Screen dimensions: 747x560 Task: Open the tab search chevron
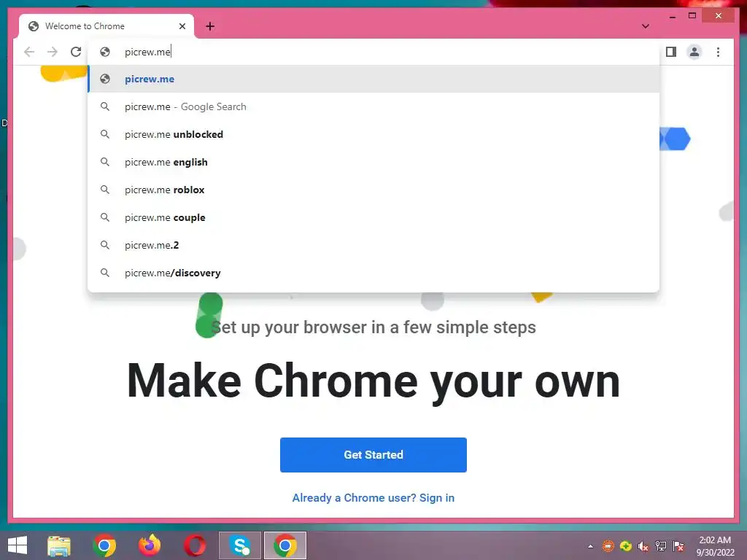point(646,26)
